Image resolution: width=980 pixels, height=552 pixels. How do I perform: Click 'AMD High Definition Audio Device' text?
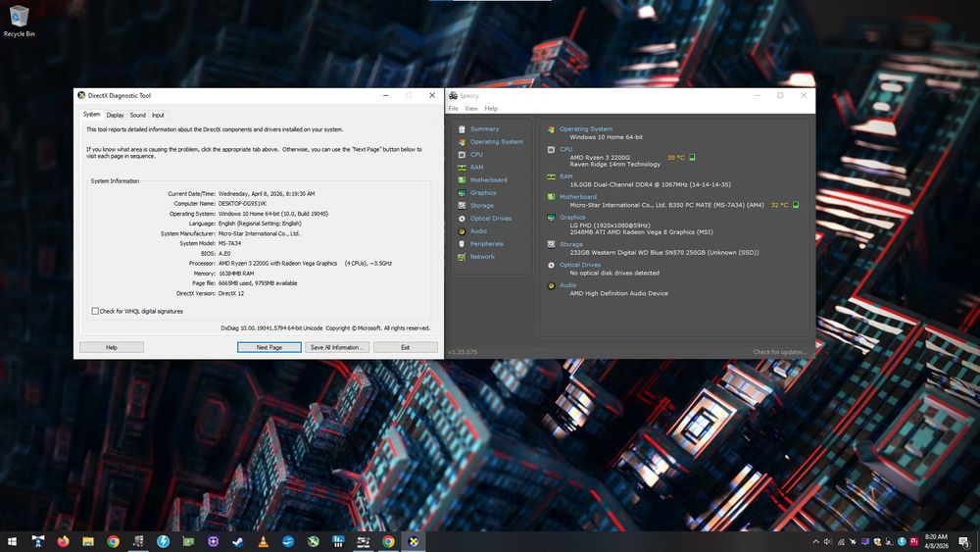pos(618,293)
